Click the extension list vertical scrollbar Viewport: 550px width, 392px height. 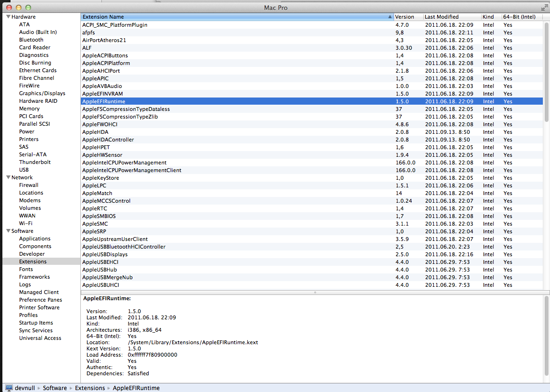click(547, 72)
